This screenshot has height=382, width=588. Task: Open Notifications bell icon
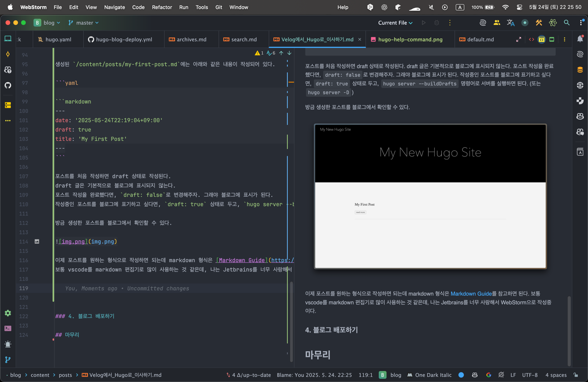click(580, 39)
